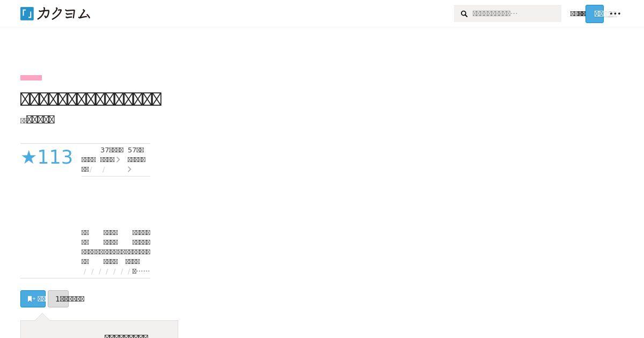
Task: Open the work title heading link
Action: (x=91, y=99)
